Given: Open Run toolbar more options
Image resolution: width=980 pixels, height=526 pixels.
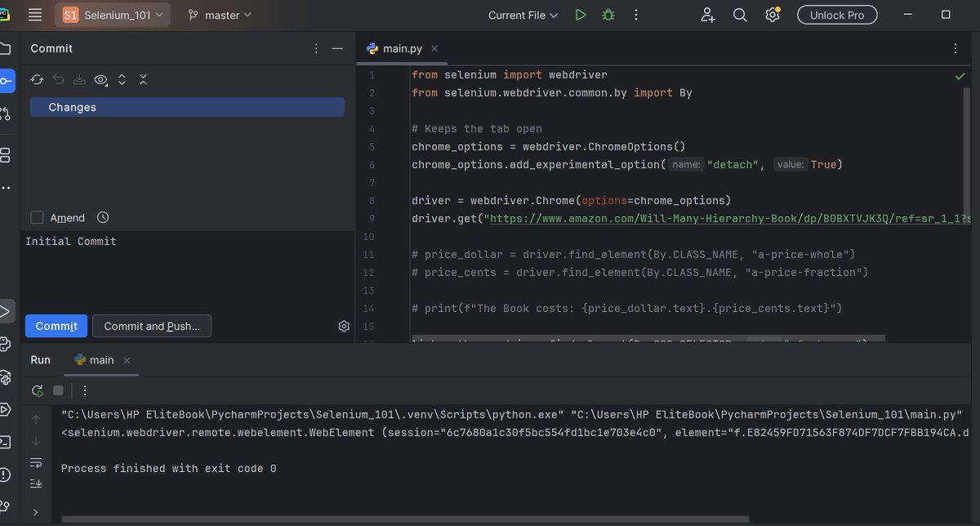Looking at the screenshot, I should (x=84, y=390).
